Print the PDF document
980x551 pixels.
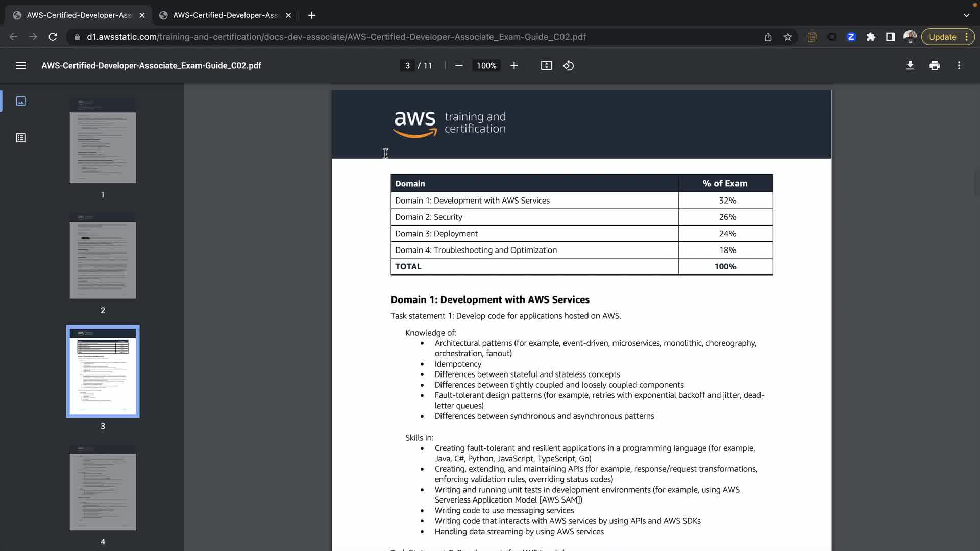[935, 66]
